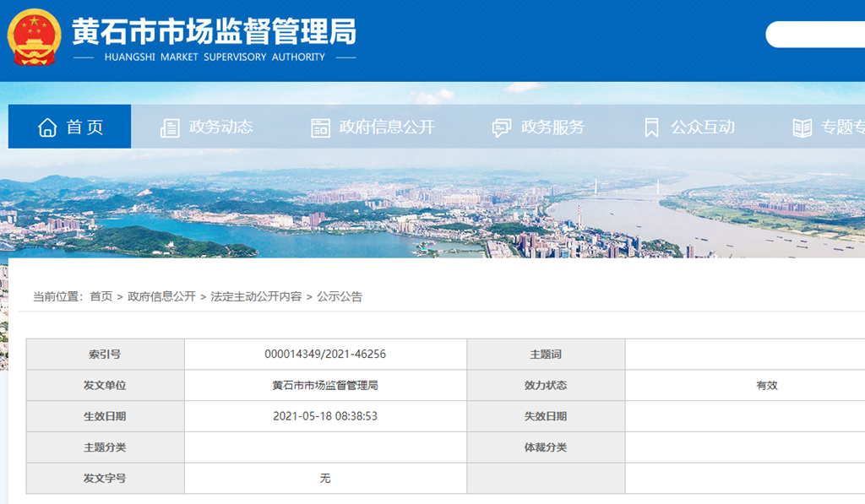Select the 公众互动 navigation menu text
This screenshot has width=865, height=504.
[x=703, y=127]
